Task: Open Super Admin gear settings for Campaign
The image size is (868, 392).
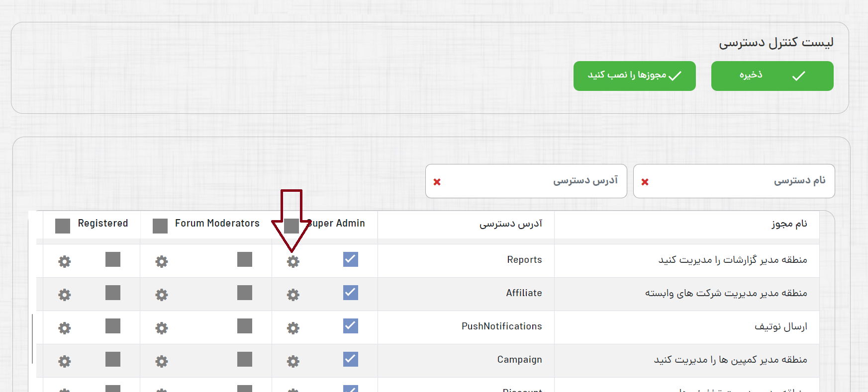Action: (293, 361)
